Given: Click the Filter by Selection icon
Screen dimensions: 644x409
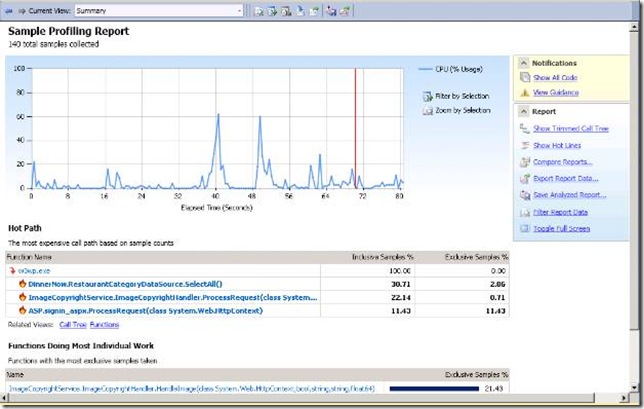Looking at the screenshot, I should 428,96.
